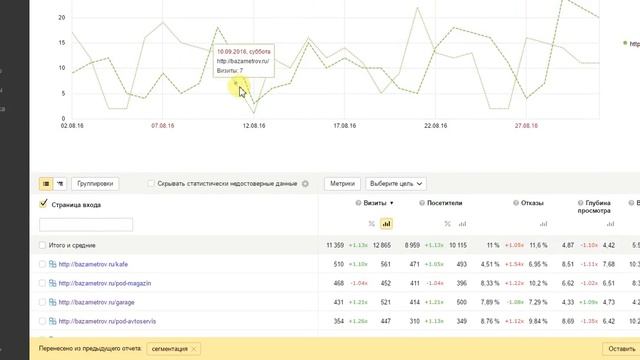Toggle Визиты bar chart view
The height and width of the screenshot is (360, 640).
coord(386,224)
